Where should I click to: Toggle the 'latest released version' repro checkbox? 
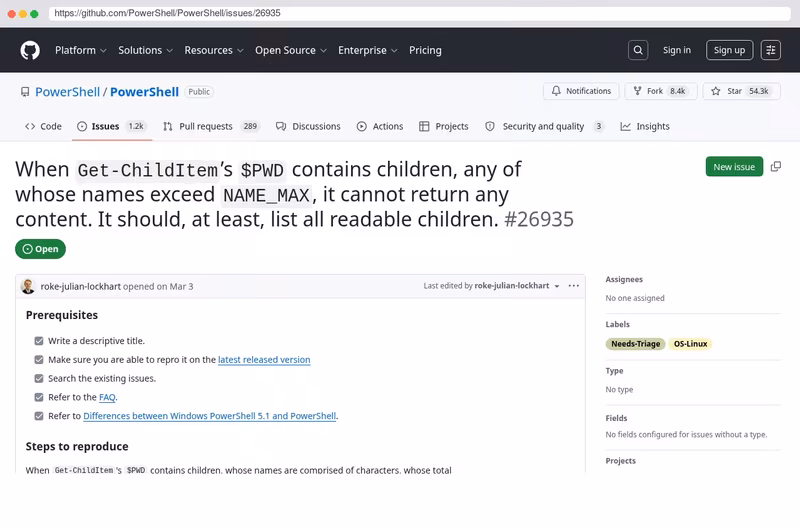39,360
